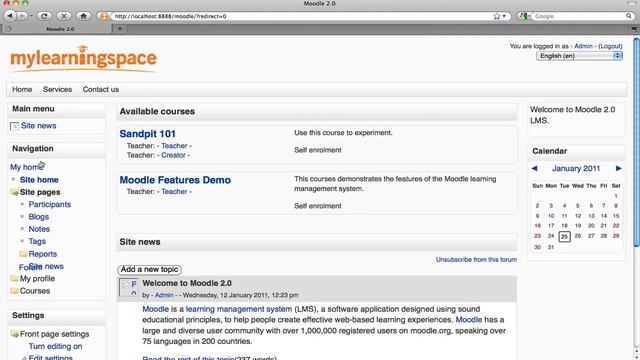This screenshot has width=640, height=360.
Task: Click Turn editing on in Settings
Action: [x=56, y=346]
